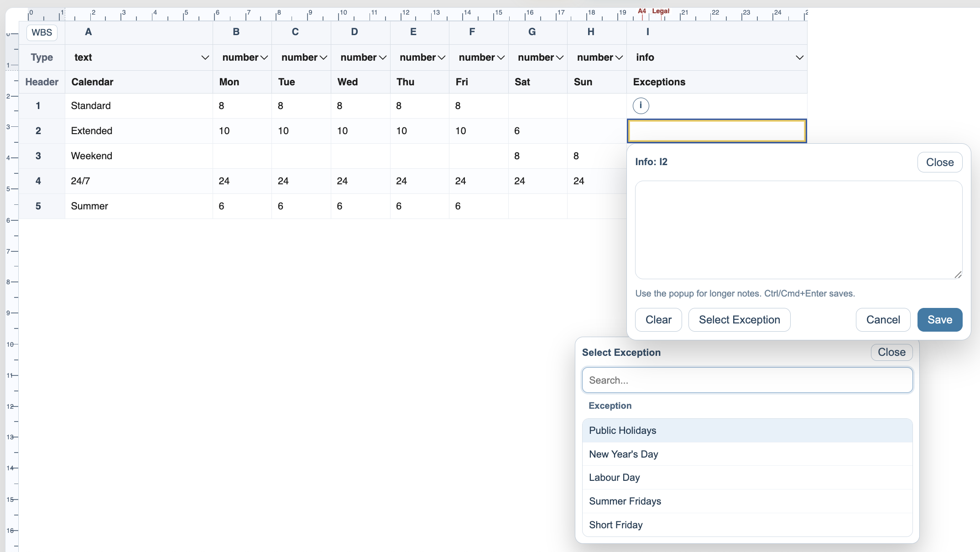Image resolution: width=980 pixels, height=552 pixels.
Task: Grab the notes textarea resize handle
Action: [x=958, y=275]
